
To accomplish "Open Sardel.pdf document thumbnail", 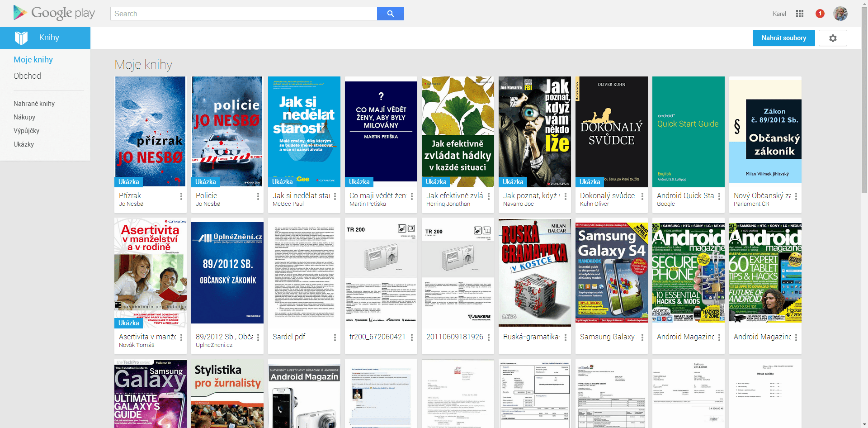I will click(304, 273).
